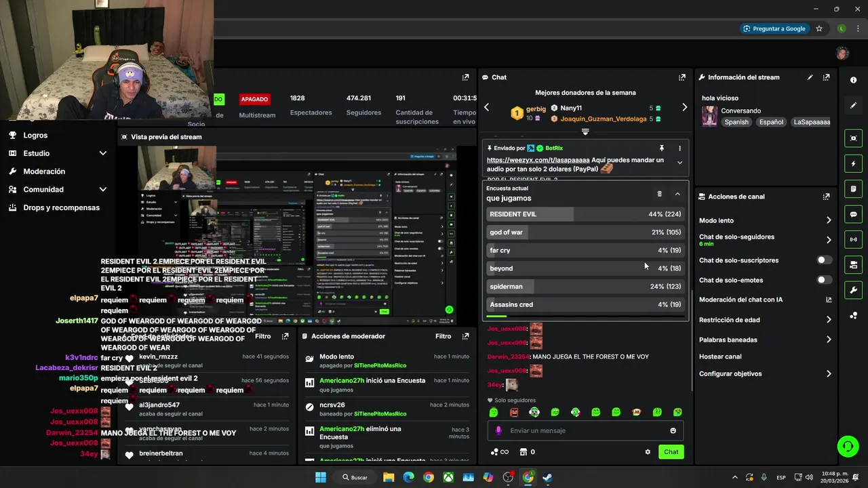Pin icon on BotRix pinned message
Screen dimensions: 868x488
(x=662, y=148)
